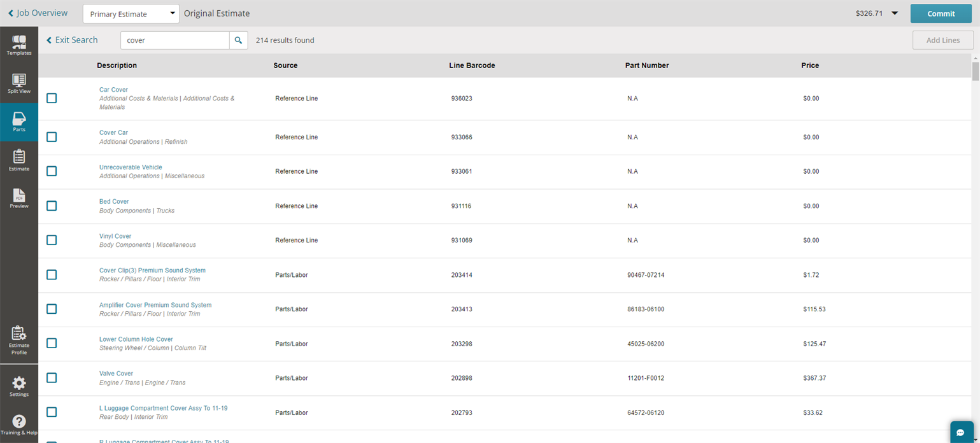
Task: Expand the Primary Estimate dropdown
Action: click(131, 13)
